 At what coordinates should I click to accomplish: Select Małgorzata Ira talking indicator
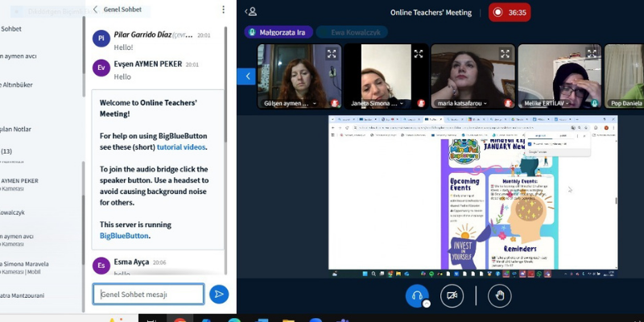pos(279,32)
